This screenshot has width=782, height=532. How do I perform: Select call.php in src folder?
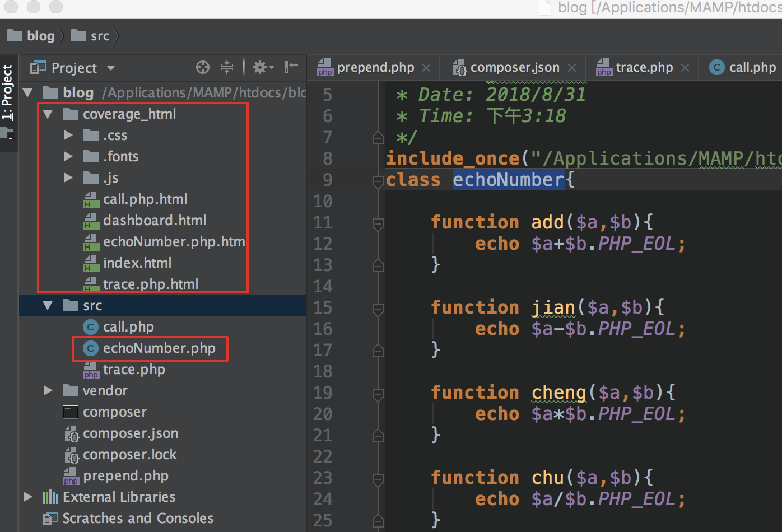pos(128,327)
